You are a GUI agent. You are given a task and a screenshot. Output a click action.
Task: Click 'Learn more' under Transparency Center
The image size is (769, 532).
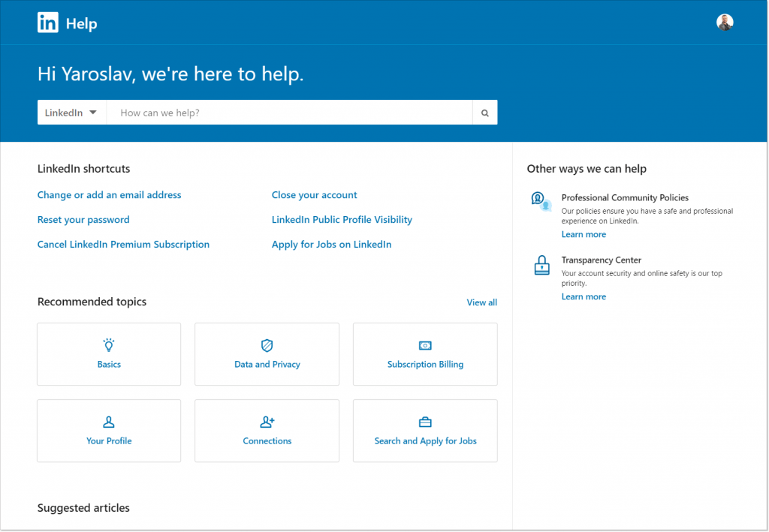584,296
